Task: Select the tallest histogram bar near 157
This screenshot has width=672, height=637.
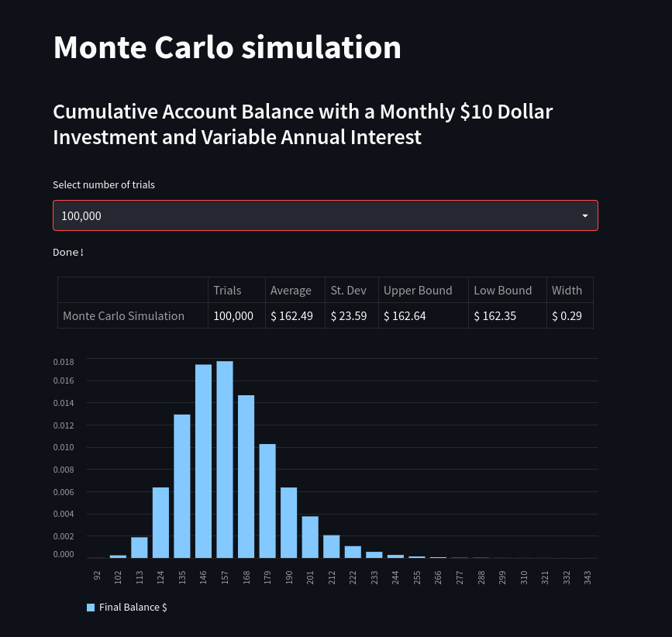Action: click(225, 457)
